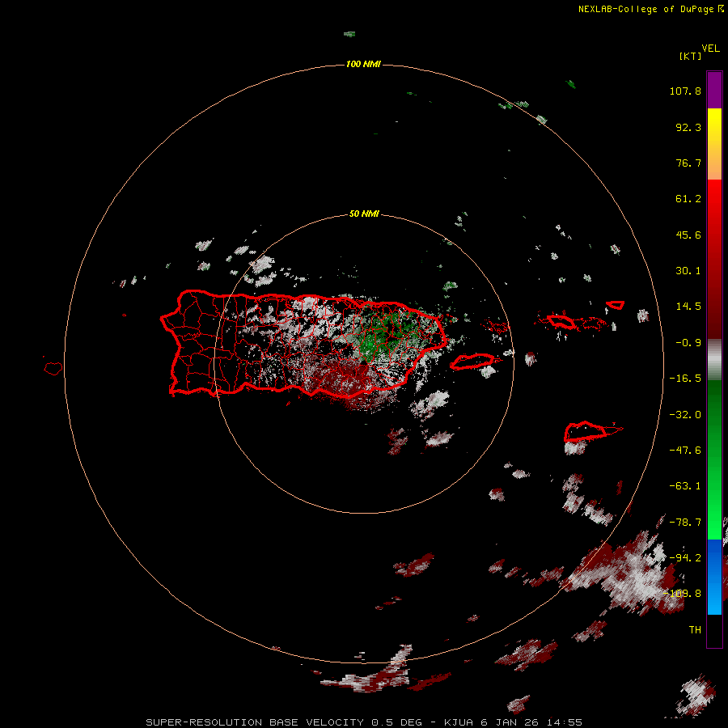Pick the gray segment of the color bar

click(714, 360)
